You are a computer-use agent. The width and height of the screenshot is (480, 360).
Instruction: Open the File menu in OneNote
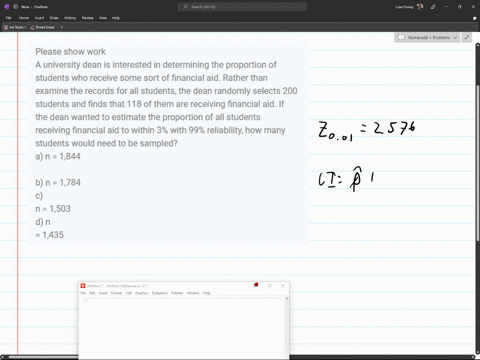click(x=9, y=18)
